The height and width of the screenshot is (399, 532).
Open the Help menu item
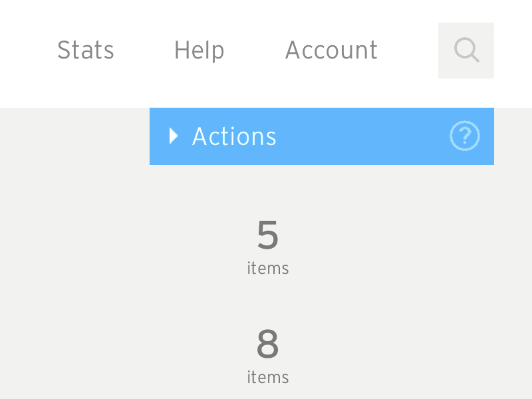pyautogui.click(x=199, y=51)
